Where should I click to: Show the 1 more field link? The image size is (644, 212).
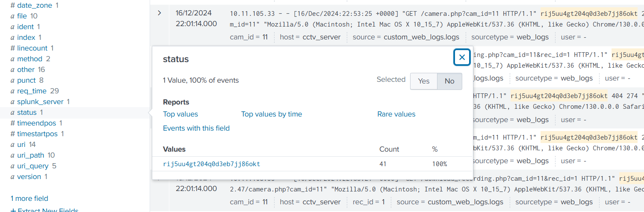coord(30,199)
